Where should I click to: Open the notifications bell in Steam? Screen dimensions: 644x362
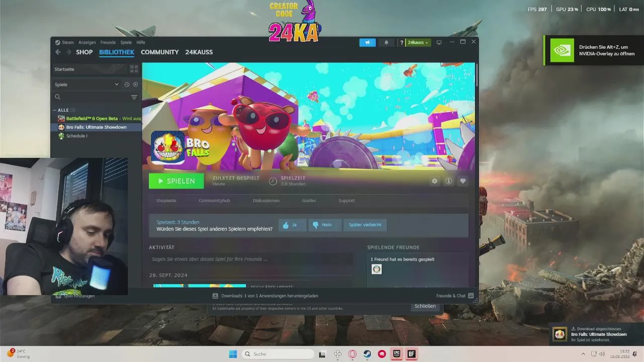pyautogui.click(x=386, y=43)
